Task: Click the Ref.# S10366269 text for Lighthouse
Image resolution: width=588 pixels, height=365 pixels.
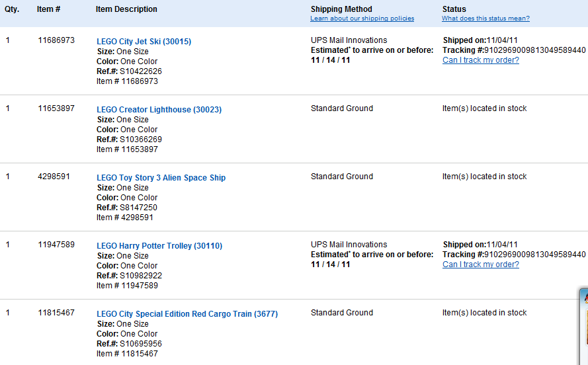Action: 140,140
